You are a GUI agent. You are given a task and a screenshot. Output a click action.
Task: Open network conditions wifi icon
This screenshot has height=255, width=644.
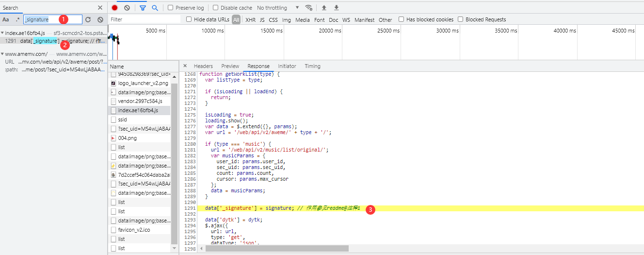[309, 8]
